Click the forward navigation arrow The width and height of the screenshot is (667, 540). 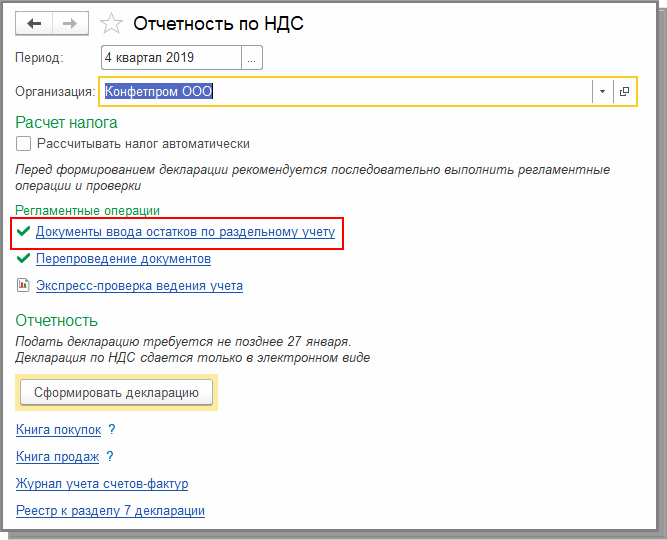click(70, 23)
